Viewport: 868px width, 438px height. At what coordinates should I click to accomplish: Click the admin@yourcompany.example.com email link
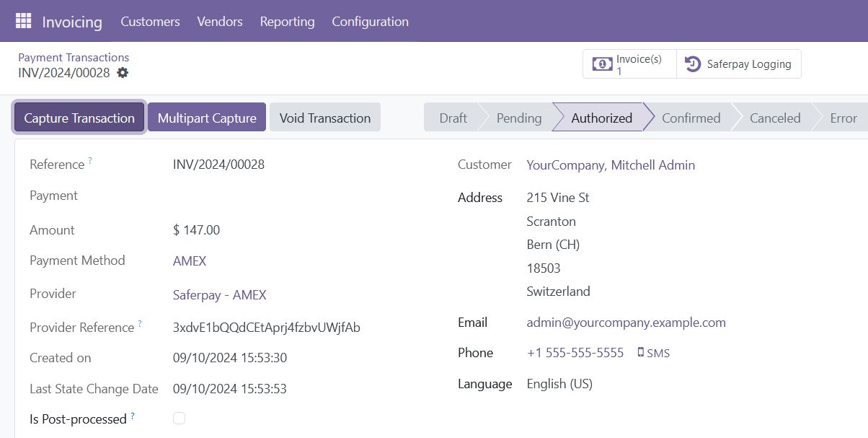point(626,323)
